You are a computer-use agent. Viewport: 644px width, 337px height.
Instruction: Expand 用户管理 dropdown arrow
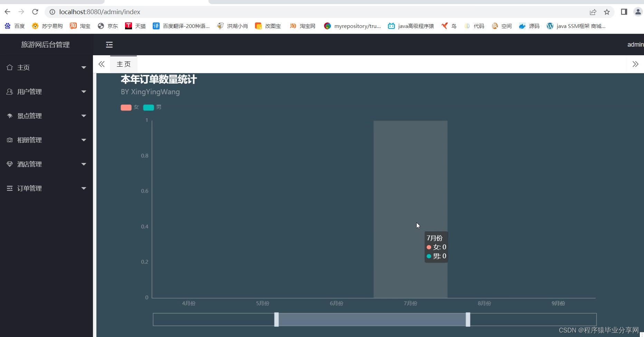(x=84, y=92)
